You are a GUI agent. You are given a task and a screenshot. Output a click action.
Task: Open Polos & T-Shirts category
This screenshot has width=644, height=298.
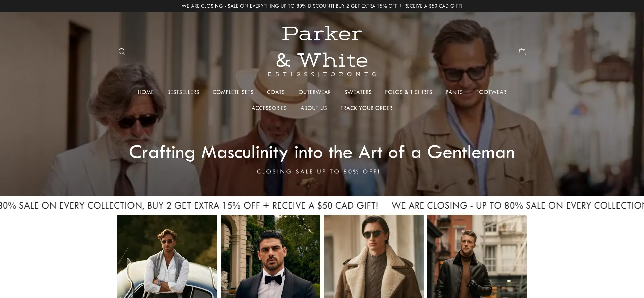click(x=409, y=92)
